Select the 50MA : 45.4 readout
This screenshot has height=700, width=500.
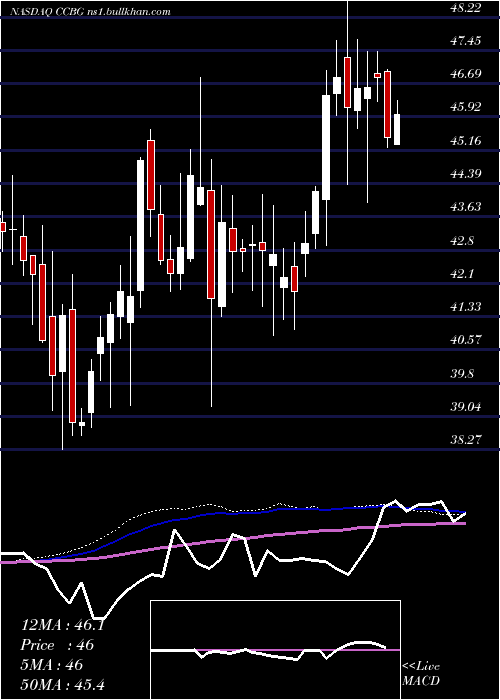click(63, 684)
